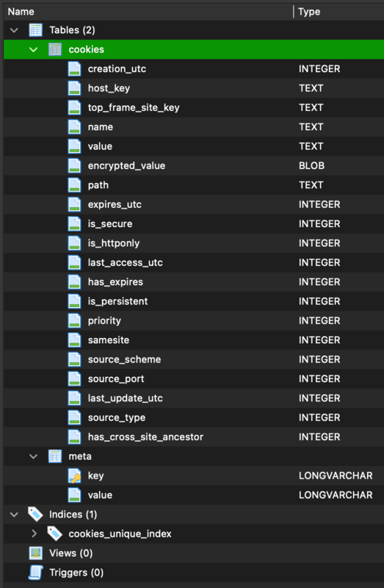Click the host_key column icon

click(75, 88)
